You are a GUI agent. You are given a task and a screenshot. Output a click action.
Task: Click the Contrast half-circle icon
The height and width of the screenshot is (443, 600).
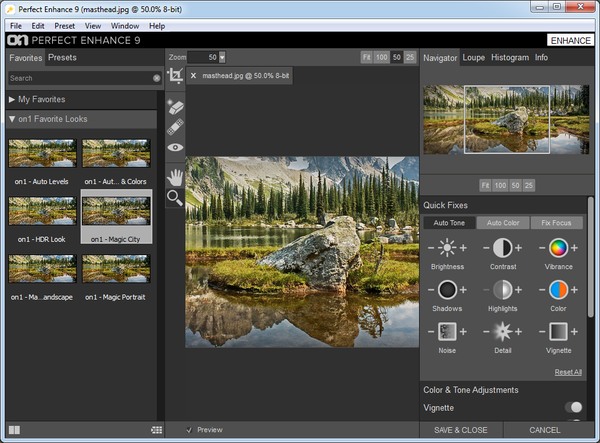point(502,248)
